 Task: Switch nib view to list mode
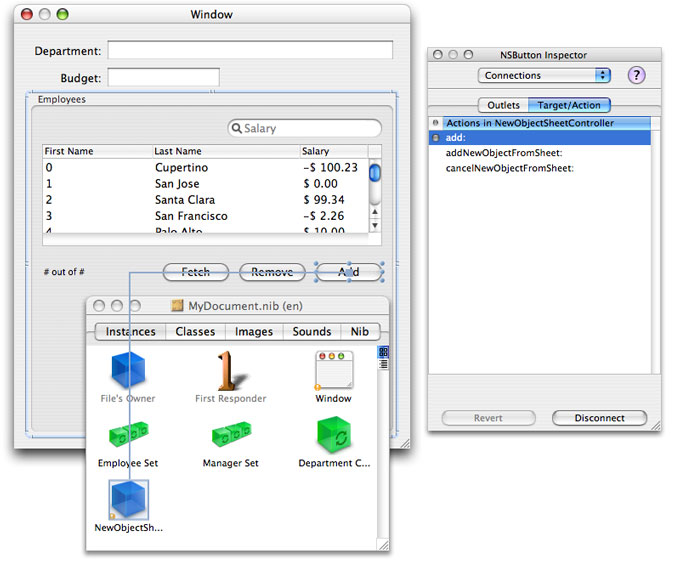click(383, 364)
